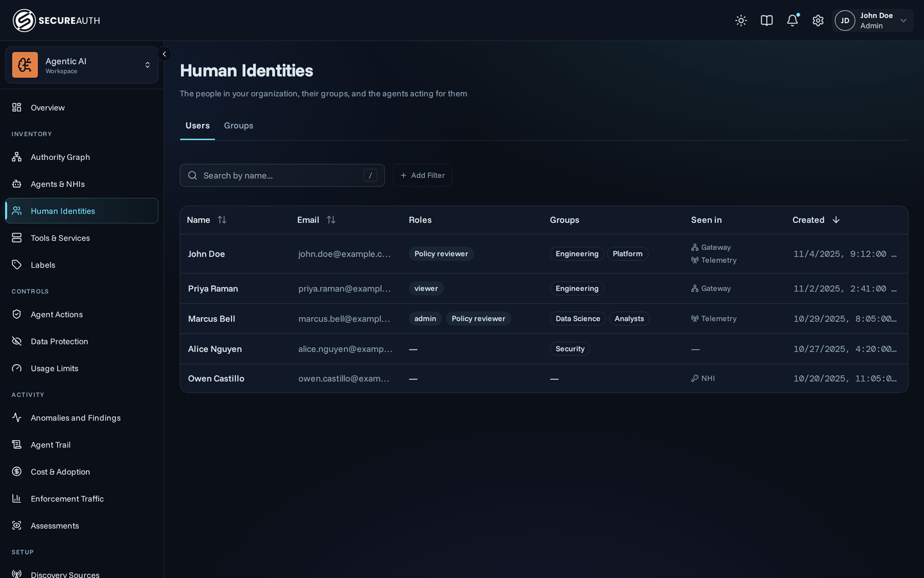Screen dimensions: 924x578
Task: Click the Data Science group badge
Action: coord(578,319)
